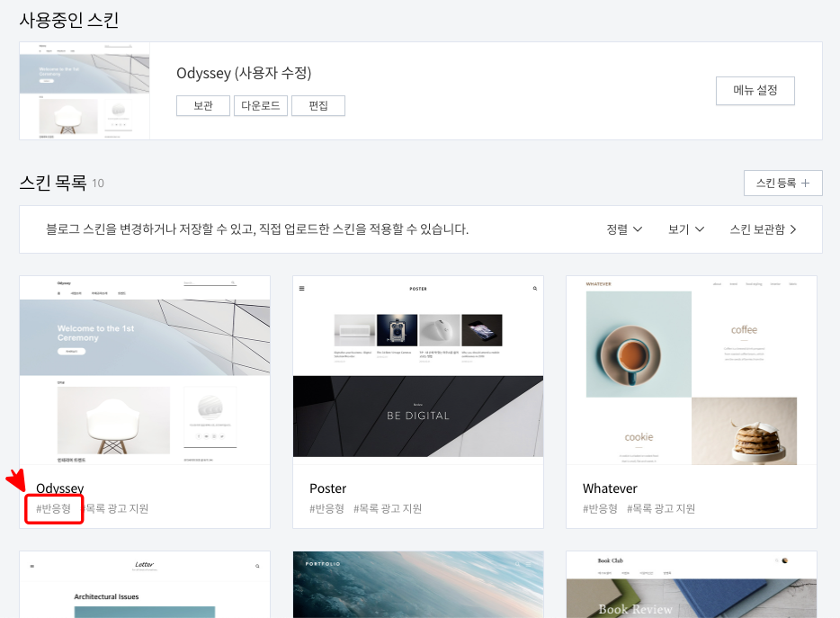The width and height of the screenshot is (840, 618).
Task: Click the 다운로드 button
Action: pos(260,105)
